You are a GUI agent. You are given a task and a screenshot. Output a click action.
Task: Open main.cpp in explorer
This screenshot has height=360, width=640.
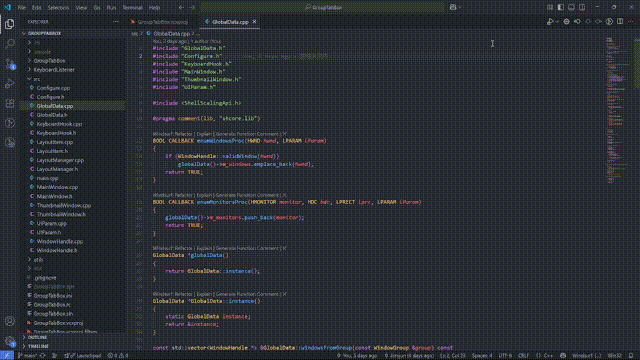47,178
